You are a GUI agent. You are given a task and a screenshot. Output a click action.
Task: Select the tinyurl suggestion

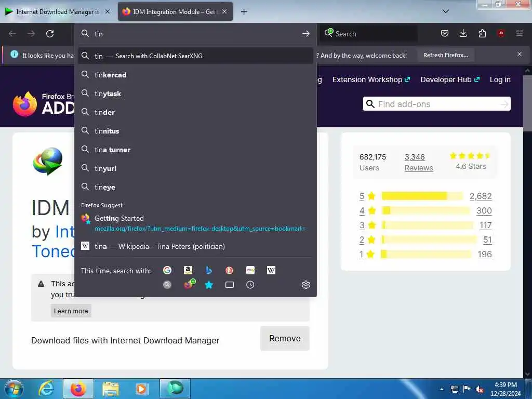pyautogui.click(x=195, y=168)
